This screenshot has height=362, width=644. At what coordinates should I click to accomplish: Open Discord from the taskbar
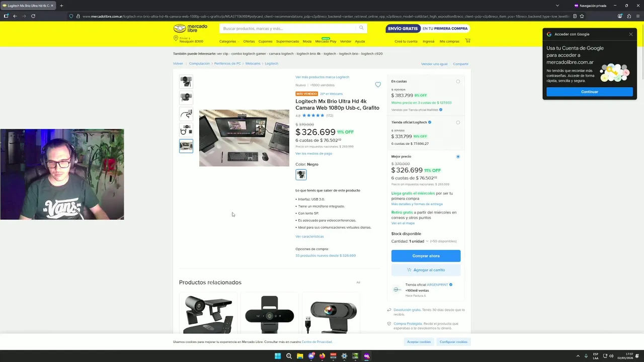311,356
